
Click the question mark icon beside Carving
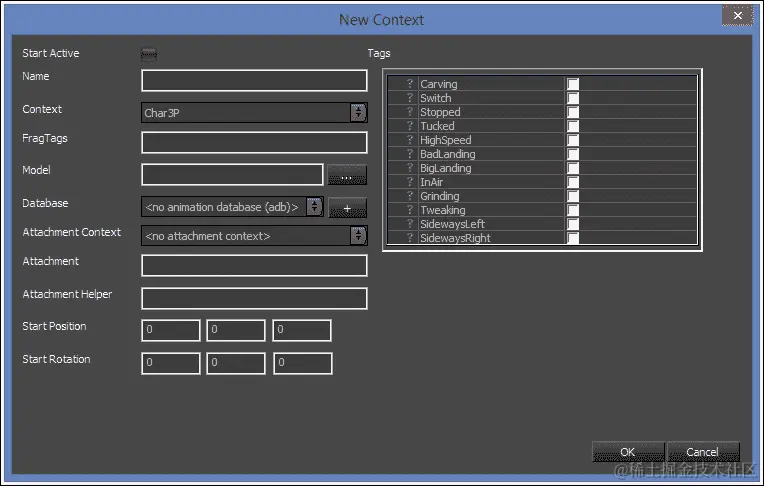pyautogui.click(x=410, y=84)
